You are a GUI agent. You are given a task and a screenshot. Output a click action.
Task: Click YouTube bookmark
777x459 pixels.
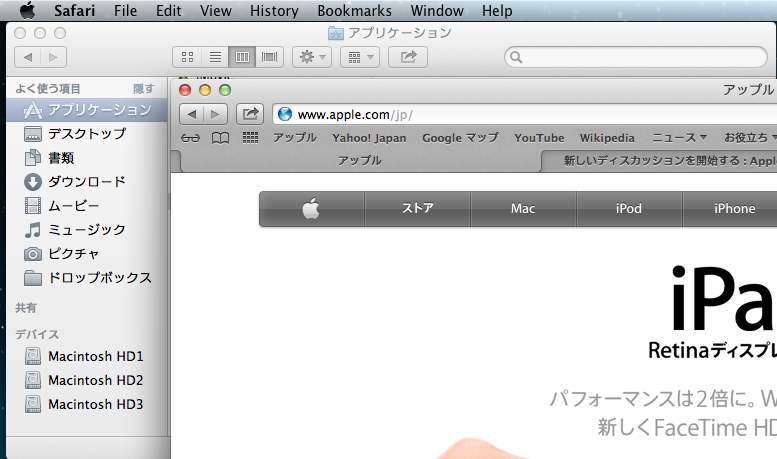click(539, 138)
